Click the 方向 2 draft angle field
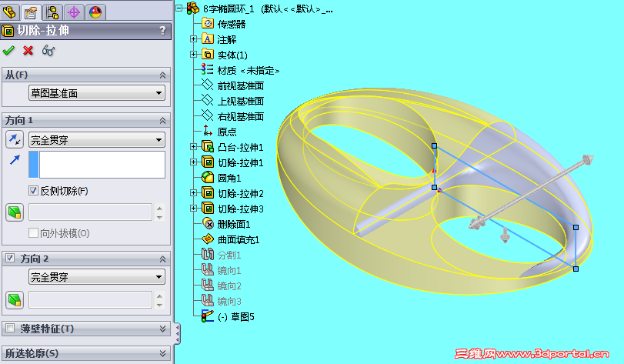The height and width of the screenshot is (364, 624). [90, 299]
